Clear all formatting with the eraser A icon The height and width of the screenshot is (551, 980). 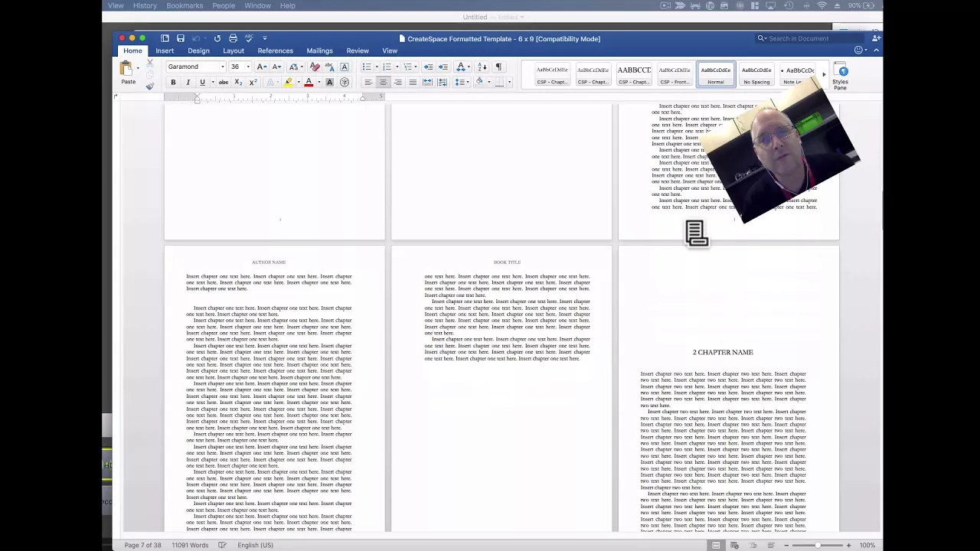click(315, 67)
